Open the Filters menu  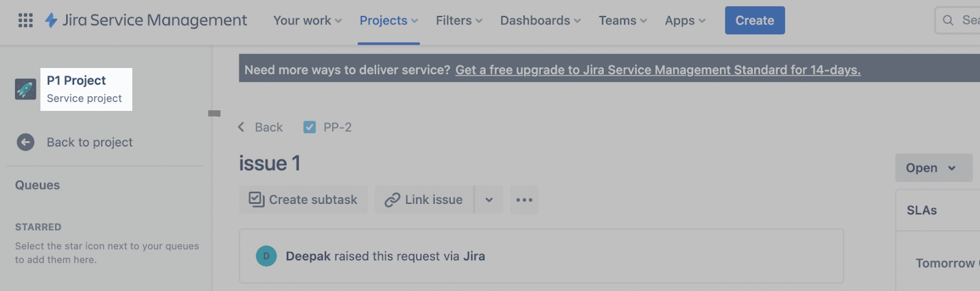(x=459, y=21)
